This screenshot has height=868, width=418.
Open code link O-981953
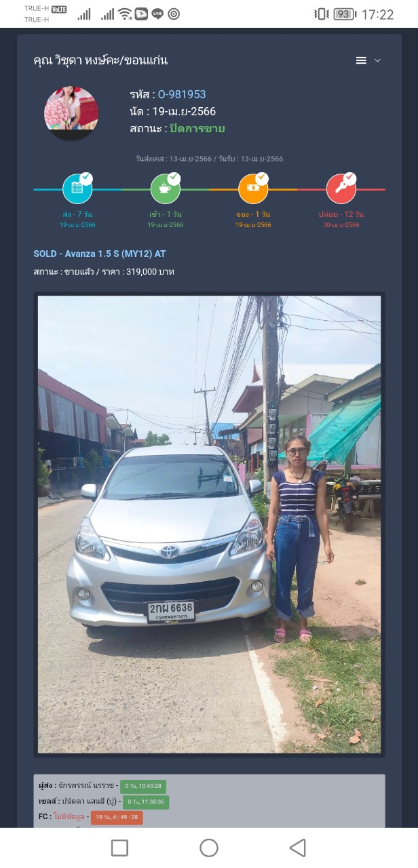tap(182, 94)
